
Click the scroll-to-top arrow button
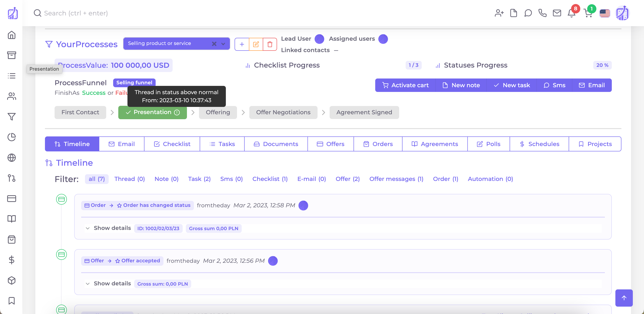pyautogui.click(x=624, y=298)
